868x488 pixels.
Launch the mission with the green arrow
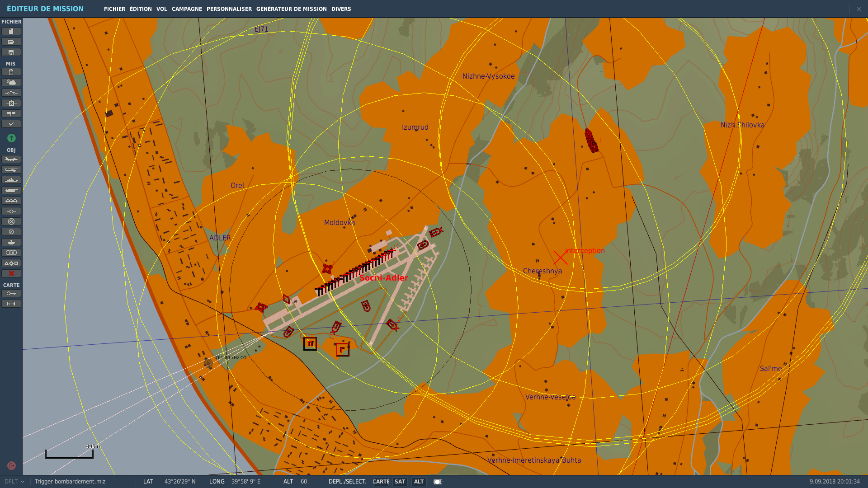(x=11, y=138)
